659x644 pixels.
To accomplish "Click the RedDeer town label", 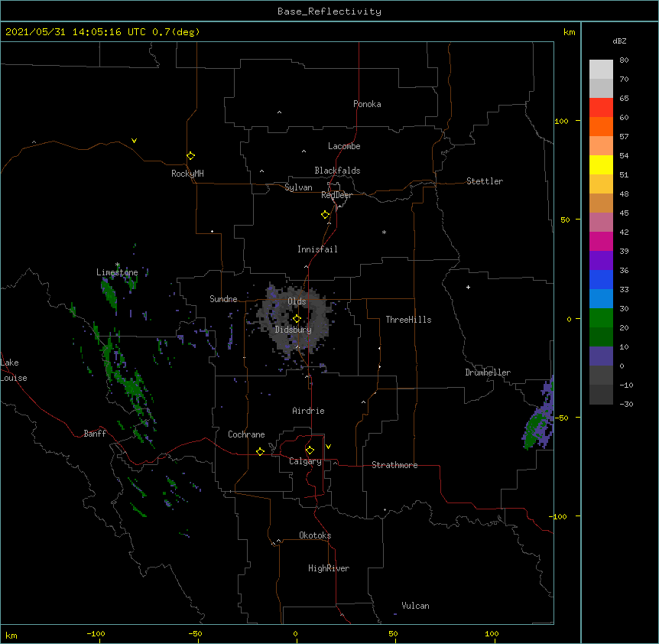I will pyautogui.click(x=336, y=195).
